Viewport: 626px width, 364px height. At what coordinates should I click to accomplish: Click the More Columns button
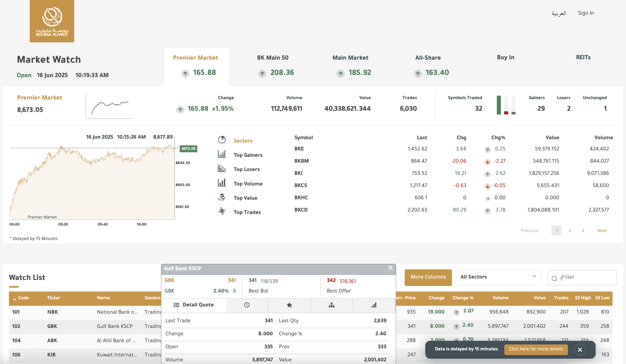tap(428, 277)
